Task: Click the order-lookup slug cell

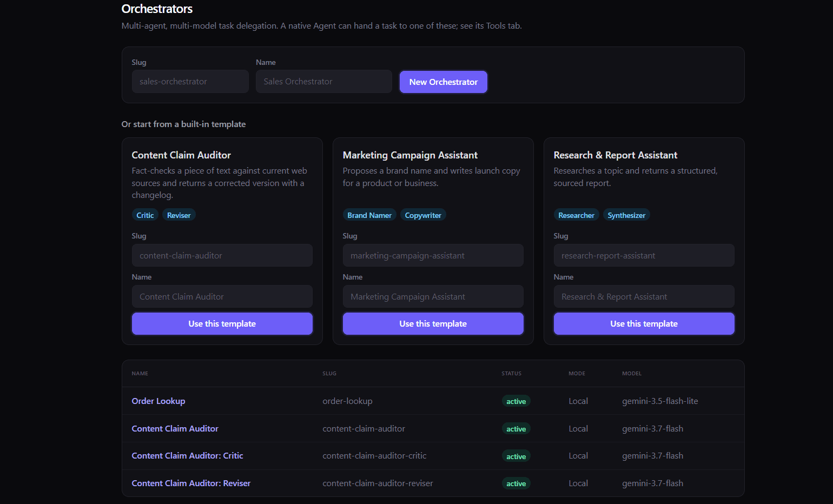Action: coord(348,401)
